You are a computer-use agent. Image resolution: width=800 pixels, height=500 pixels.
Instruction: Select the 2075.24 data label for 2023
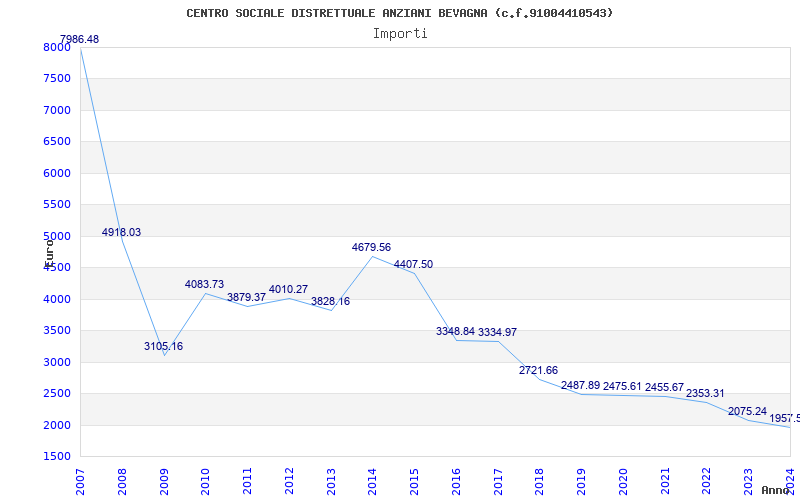pos(747,412)
